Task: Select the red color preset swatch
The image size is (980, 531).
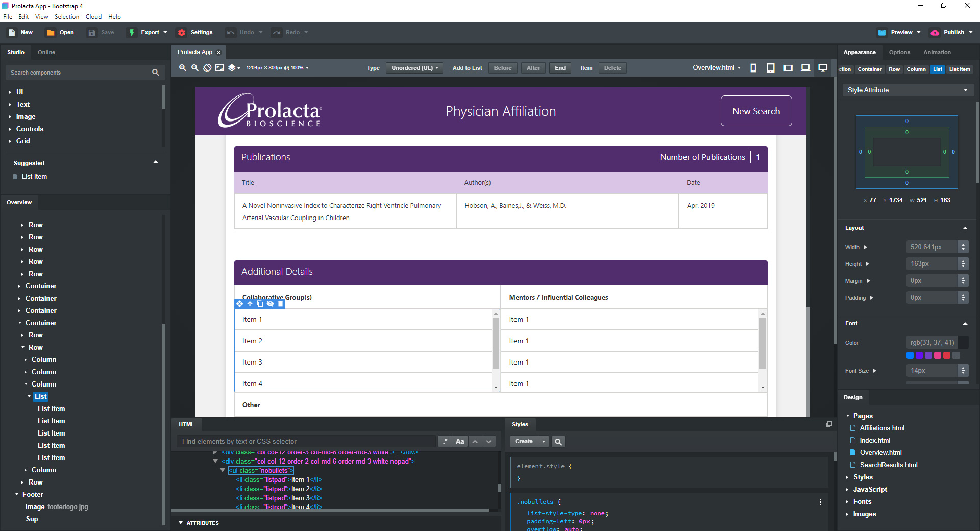Action: (947, 355)
